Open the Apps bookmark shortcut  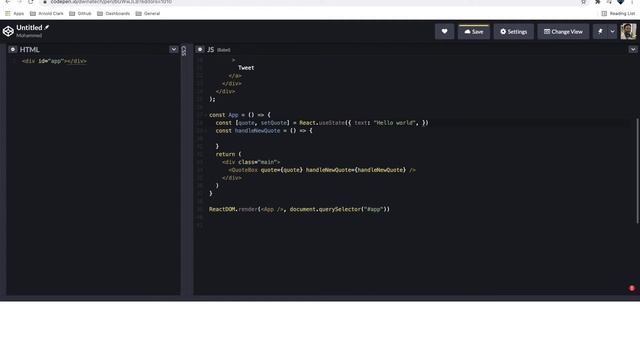(x=14, y=13)
